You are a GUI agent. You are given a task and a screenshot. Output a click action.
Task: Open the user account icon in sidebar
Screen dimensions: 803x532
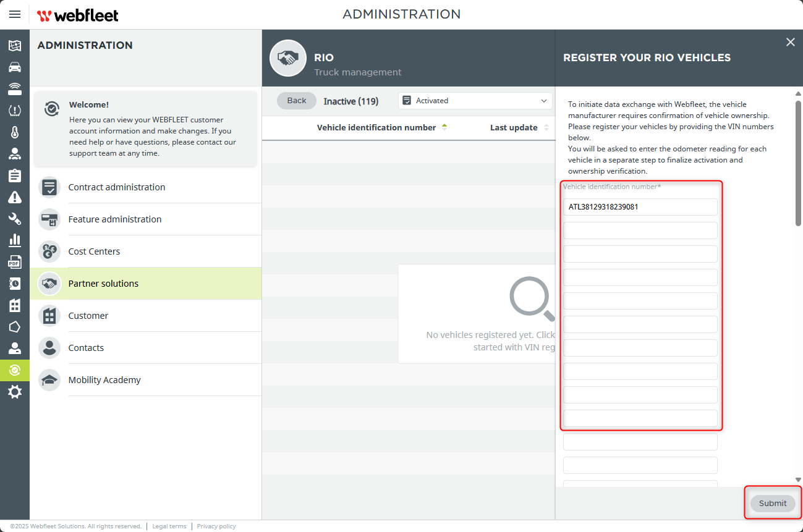[x=15, y=348]
